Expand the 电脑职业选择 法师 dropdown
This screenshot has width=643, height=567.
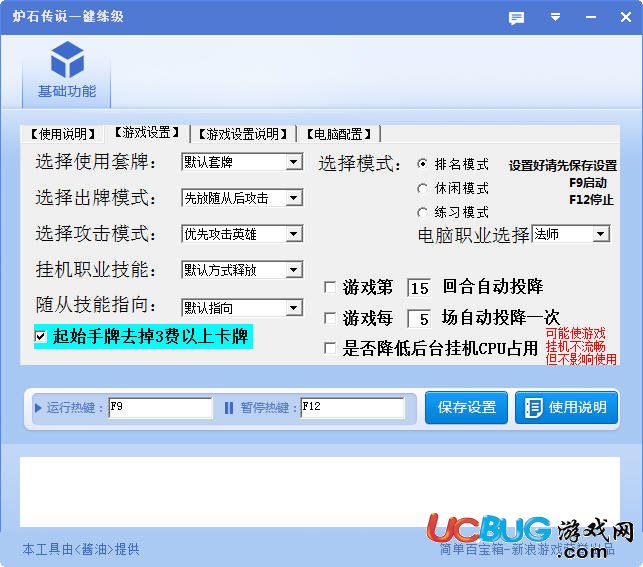pyautogui.click(x=601, y=234)
